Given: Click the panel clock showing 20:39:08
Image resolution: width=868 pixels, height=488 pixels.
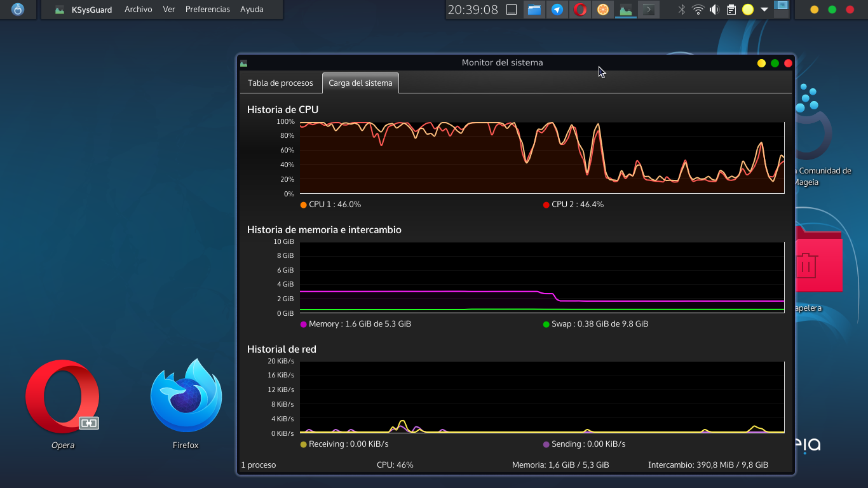Looking at the screenshot, I should tap(473, 10).
